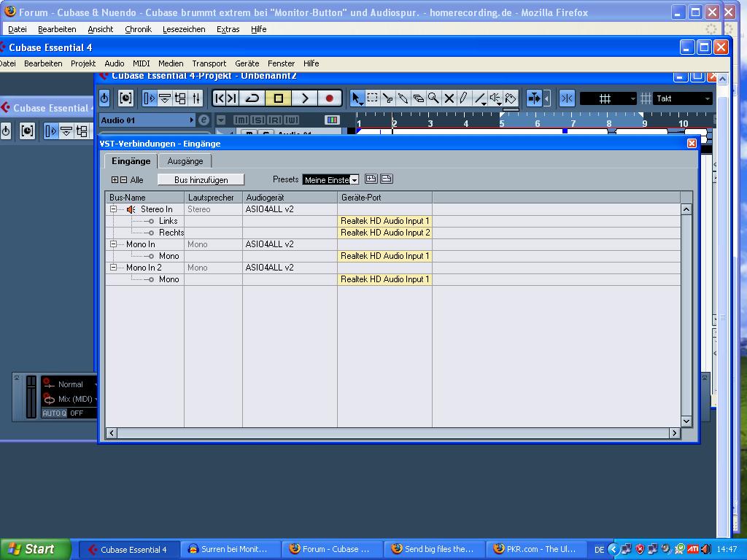Image resolution: width=747 pixels, height=560 pixels.
Task: Open the Normal record mode dropdown
Action: [70, 384]
